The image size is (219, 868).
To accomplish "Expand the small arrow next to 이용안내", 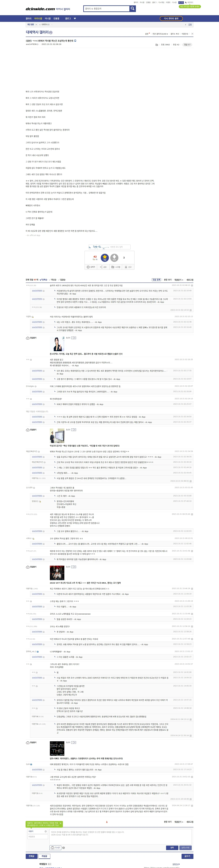I will pos(192,34).
